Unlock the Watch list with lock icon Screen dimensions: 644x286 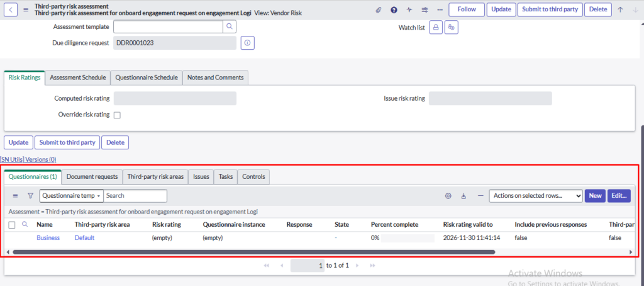coord(436,28)
